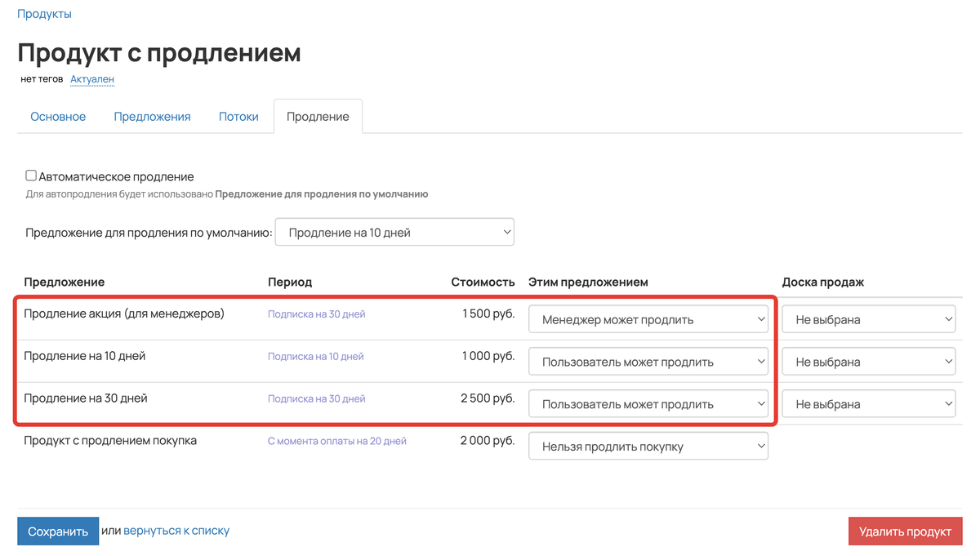Open Доска продаж dropdown for Продление акция row
This screenshot has width=980, height=556.
(x=869, y=319)
